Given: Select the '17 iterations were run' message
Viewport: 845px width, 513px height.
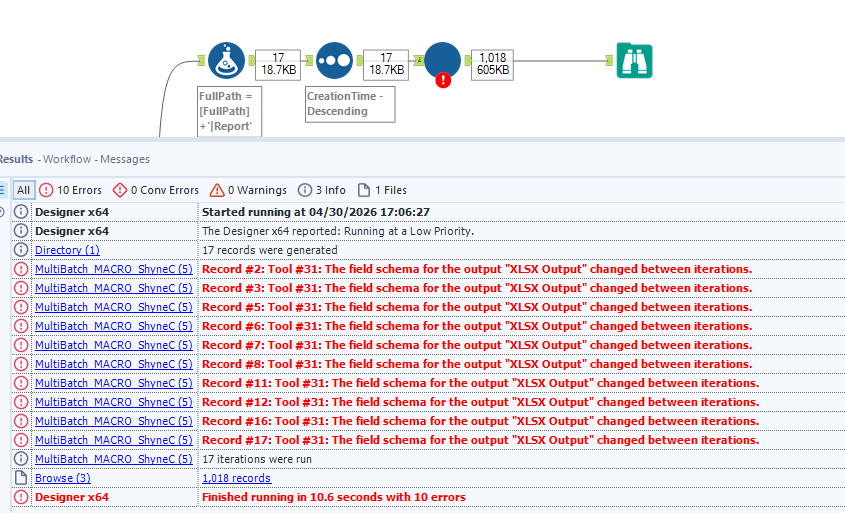Looking at the screenshot, I should (x=257, y=459).
